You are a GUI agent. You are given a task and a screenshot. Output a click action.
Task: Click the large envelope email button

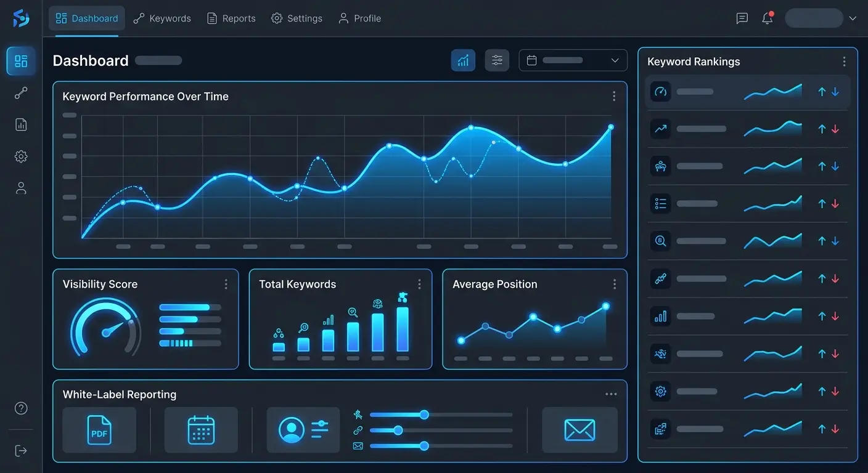click(579, 430)
